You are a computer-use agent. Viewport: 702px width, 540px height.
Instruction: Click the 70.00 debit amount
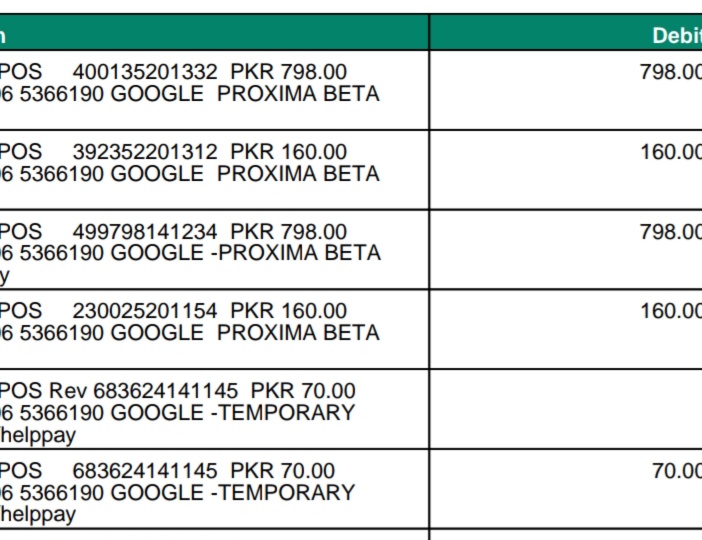point(677,471)
